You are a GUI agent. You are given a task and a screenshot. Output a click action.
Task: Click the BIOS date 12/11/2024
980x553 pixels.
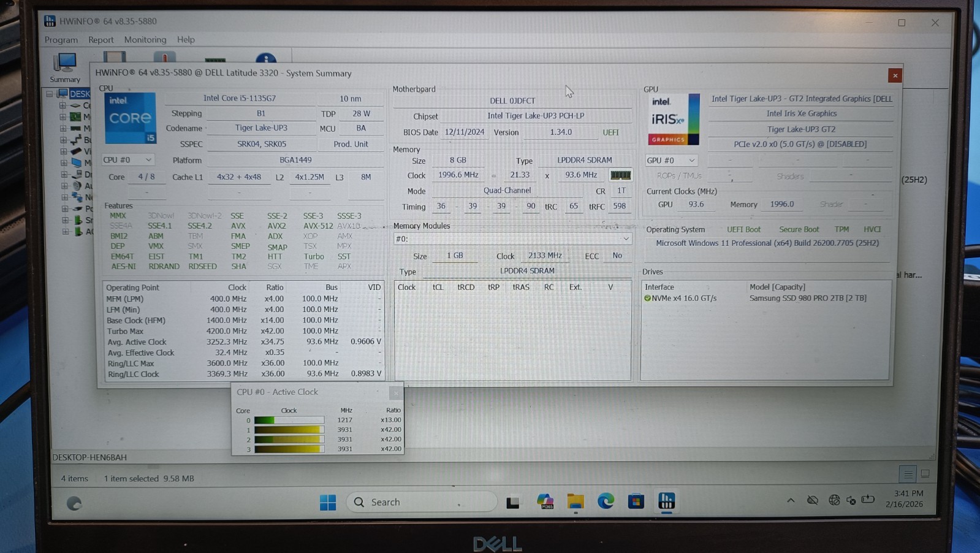pyautogui.click(x=465, y=132)
